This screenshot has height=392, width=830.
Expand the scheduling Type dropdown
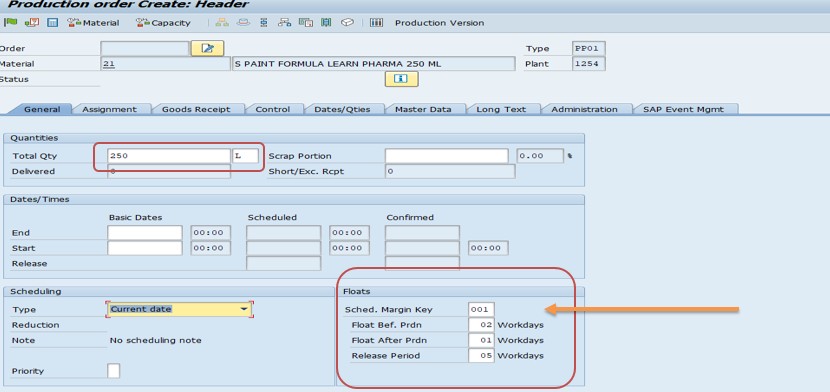[x=244, y=309]
